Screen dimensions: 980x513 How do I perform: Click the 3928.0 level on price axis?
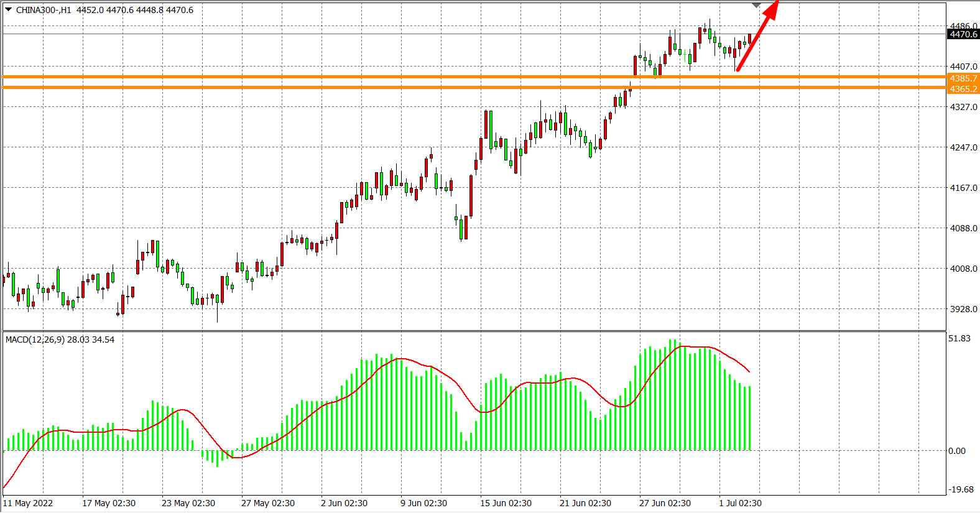pos(963,309)
